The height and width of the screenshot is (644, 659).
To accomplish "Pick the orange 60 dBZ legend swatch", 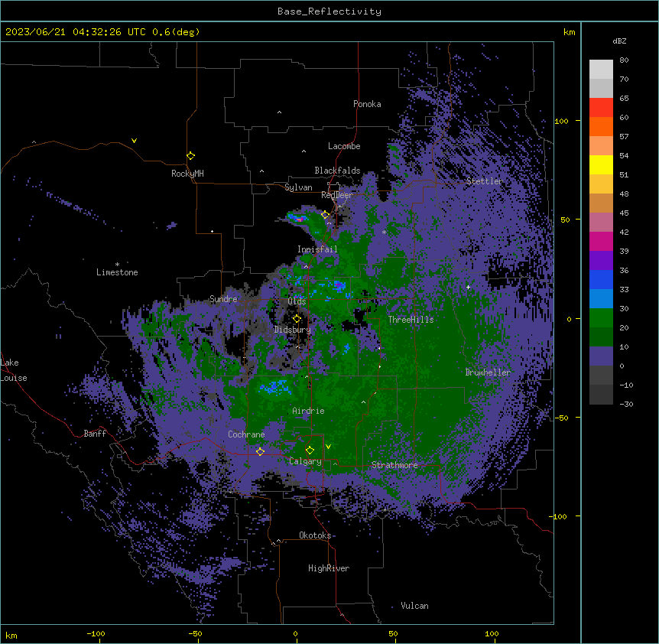I will [x=601, y=126].
